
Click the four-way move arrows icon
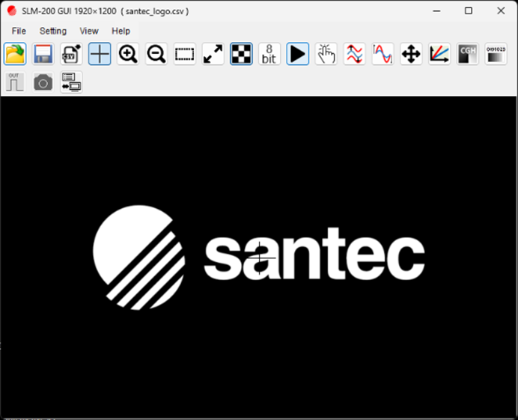coord(411,54)
